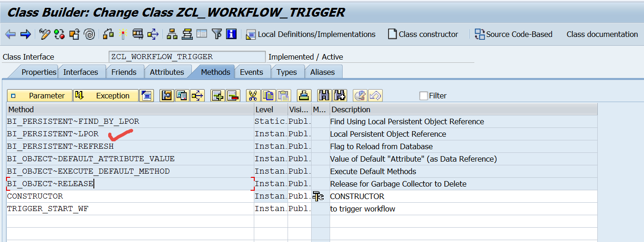Open Class documentation

click(x=602, y=34)
